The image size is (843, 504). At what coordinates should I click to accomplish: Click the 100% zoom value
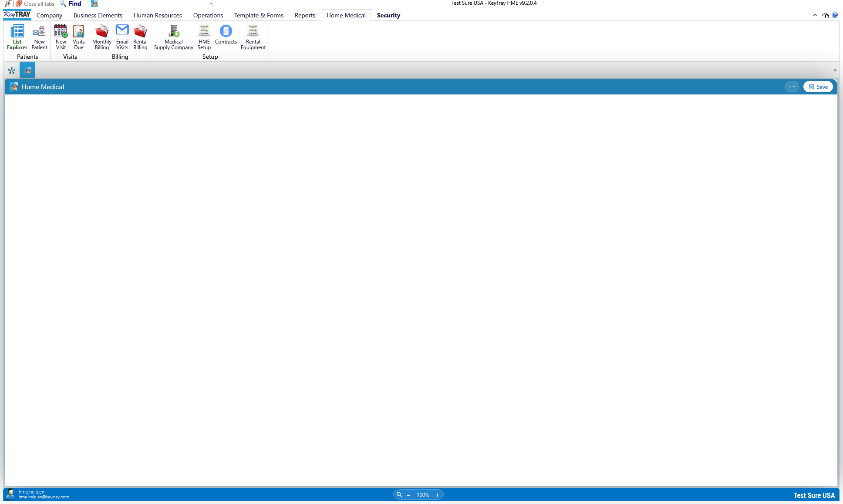coord(423,495)
